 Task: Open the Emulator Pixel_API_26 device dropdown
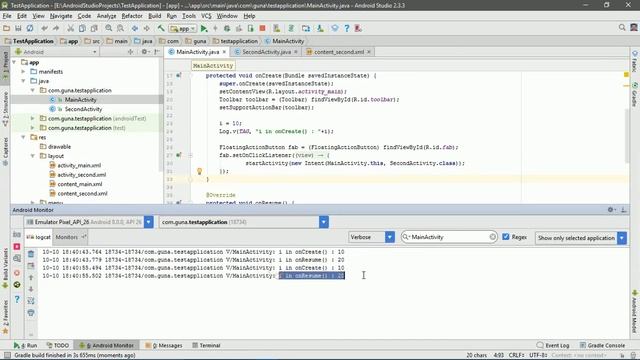[x=149, y=222]
